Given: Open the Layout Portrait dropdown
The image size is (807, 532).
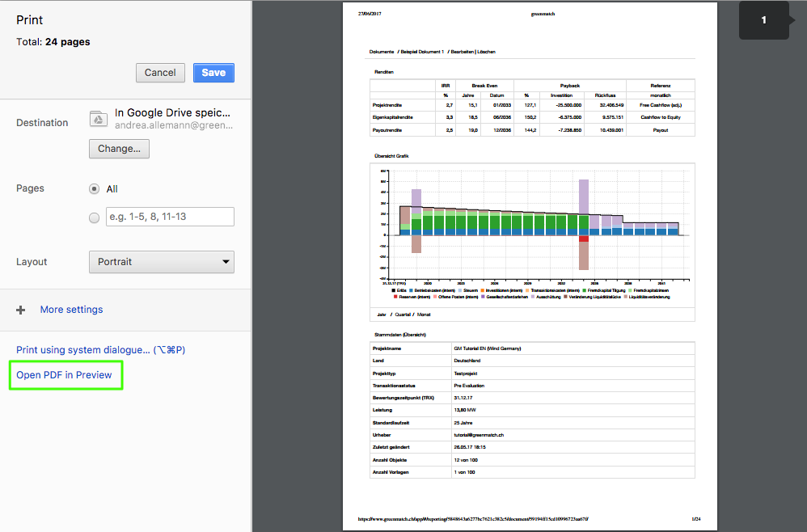Looking at the screenshot, I should coord(161,262).
